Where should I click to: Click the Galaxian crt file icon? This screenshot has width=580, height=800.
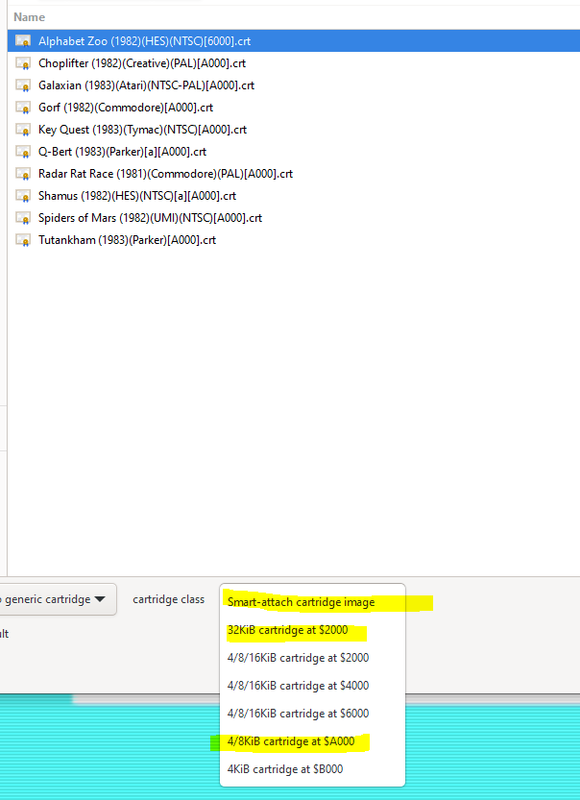click(x=23, y=85)
